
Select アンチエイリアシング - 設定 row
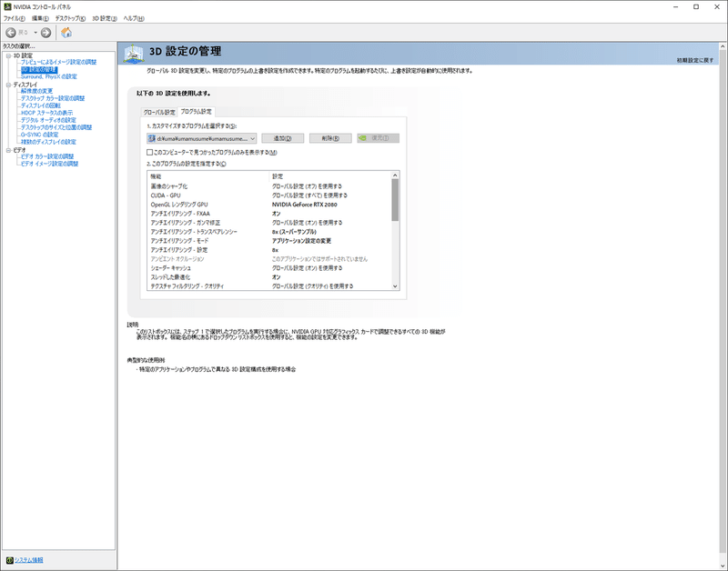269,250
